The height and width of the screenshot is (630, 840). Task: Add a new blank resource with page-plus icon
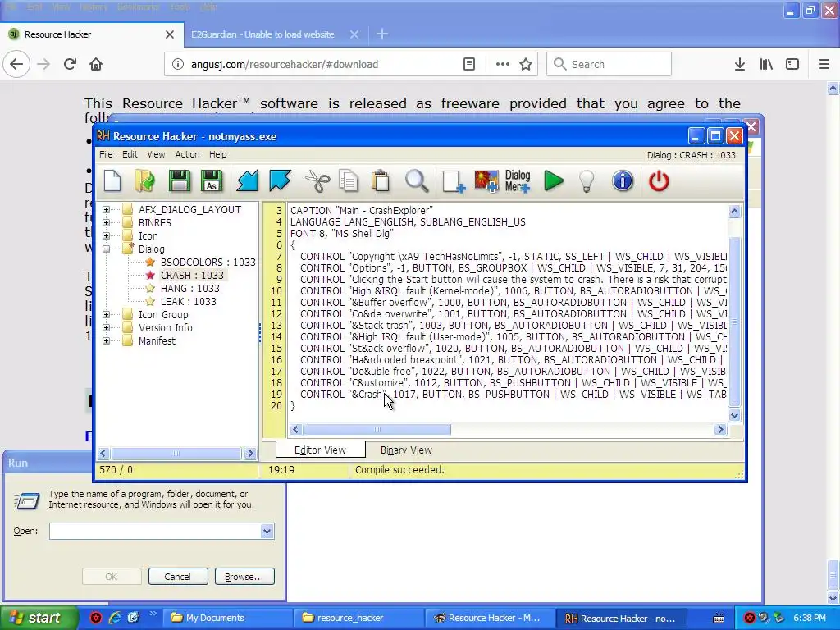(x=453, y=181)
